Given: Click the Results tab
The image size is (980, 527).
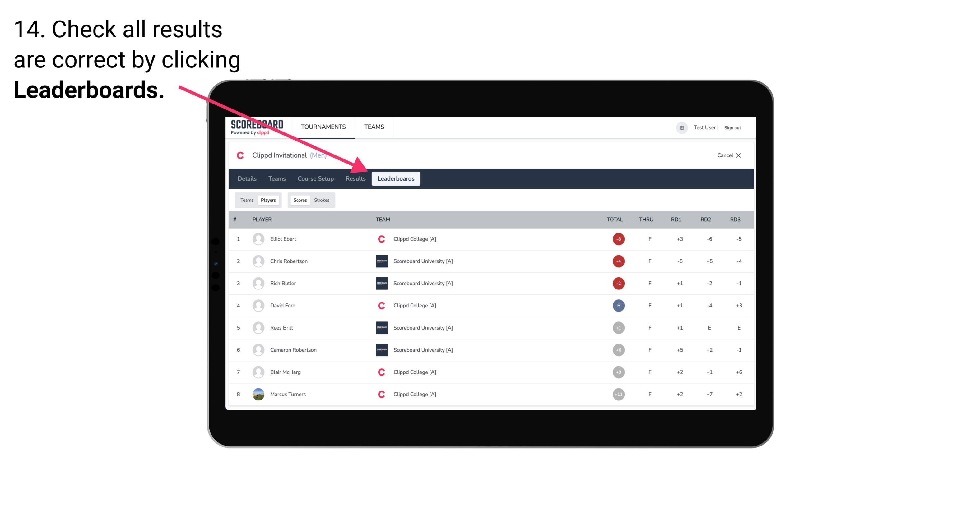Looking at the screenshot, I should coord(356,178).
